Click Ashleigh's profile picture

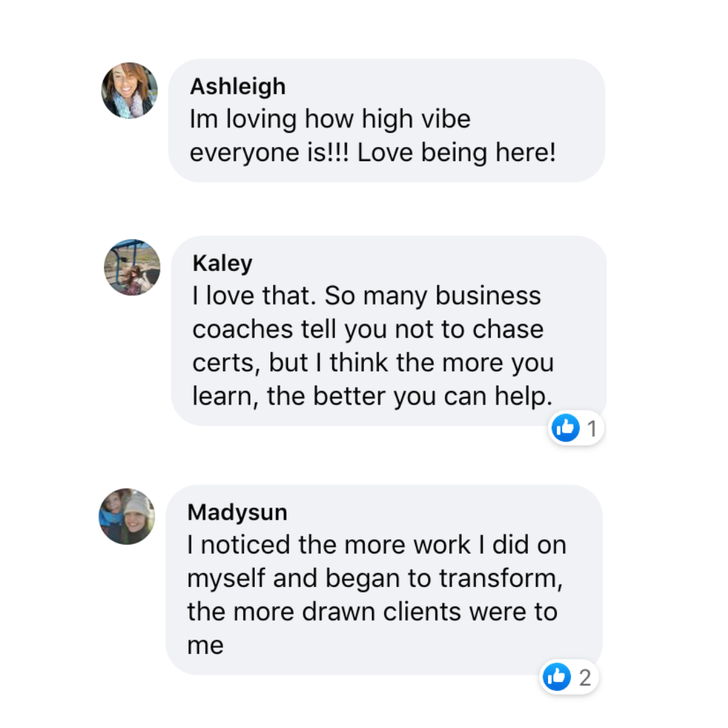pyautogui.click(x=129, y=90)
